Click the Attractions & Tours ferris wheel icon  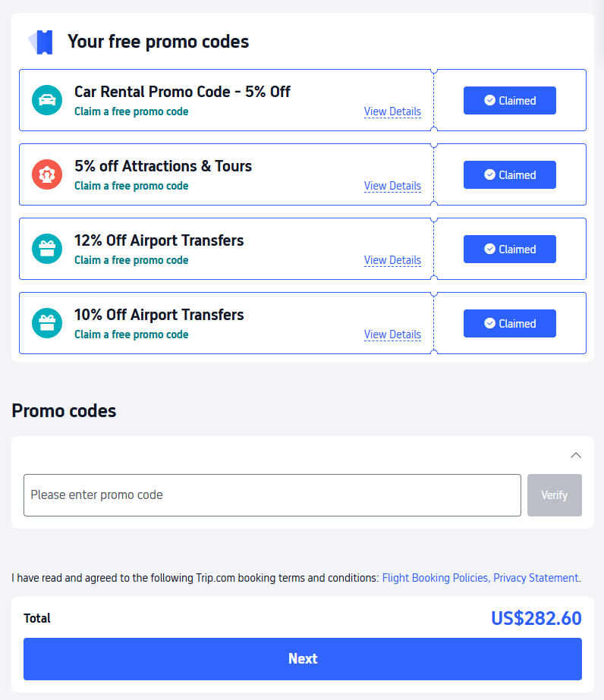[x=47, y=174]
